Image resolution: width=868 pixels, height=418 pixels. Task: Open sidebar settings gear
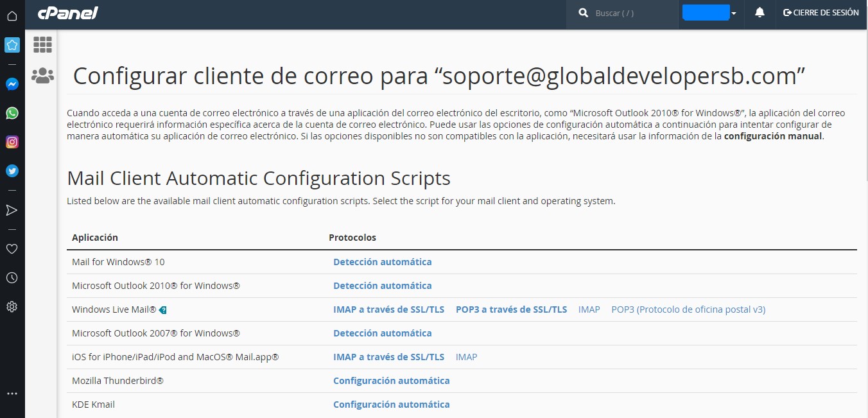12,307
